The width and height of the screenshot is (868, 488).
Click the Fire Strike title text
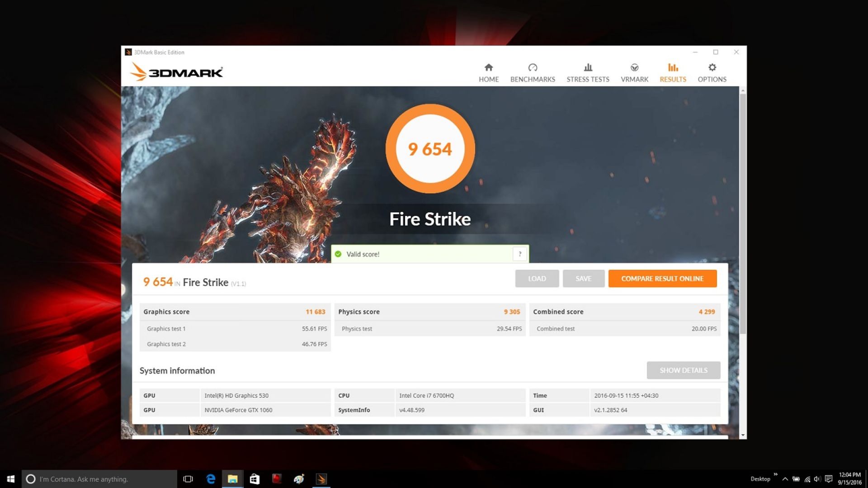[430, 219]
